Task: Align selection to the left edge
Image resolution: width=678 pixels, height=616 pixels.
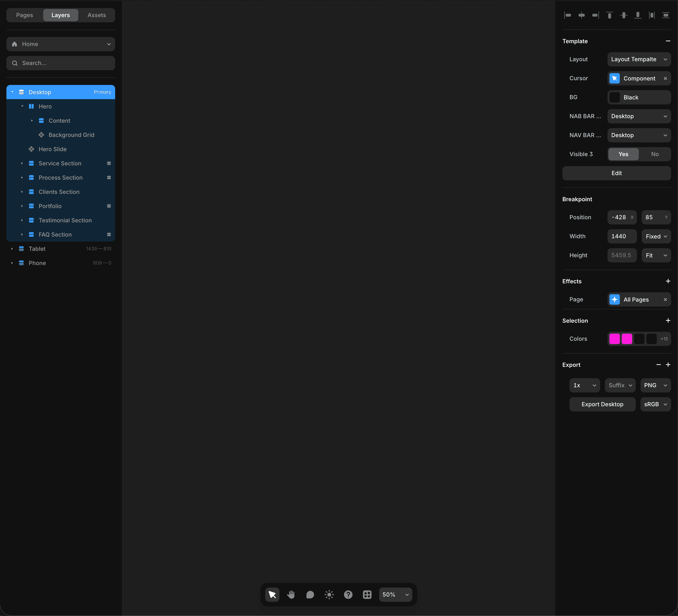Action: click(568, 15)
